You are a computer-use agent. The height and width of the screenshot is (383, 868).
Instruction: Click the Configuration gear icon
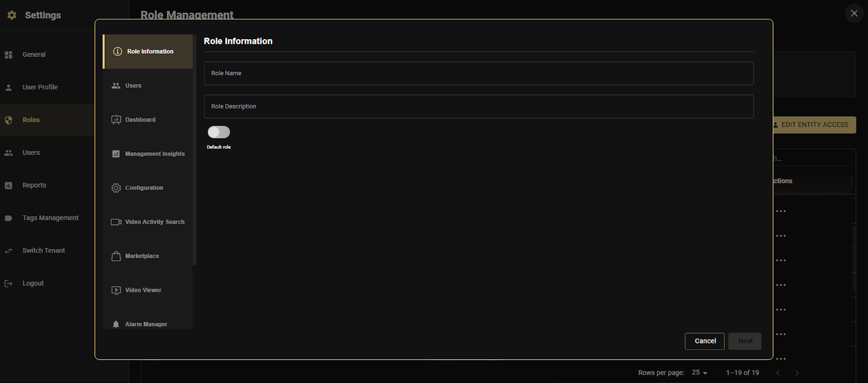pyautogui.click(x=116, y=188)
